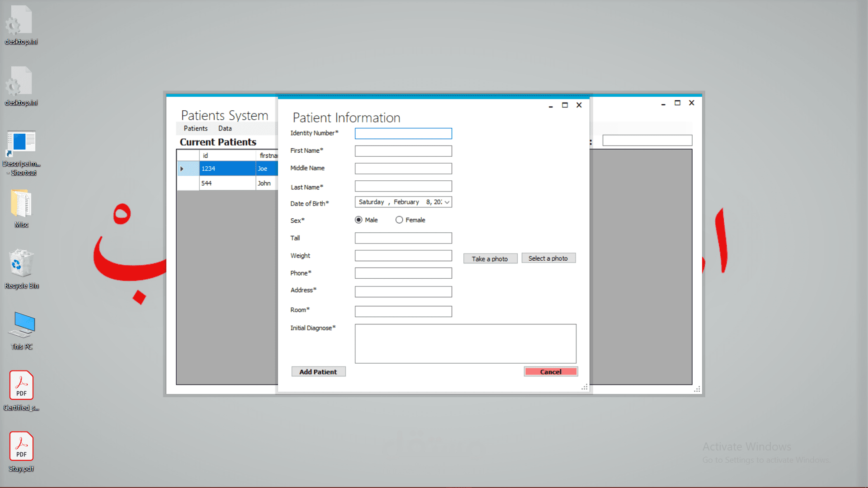Open the Certified PDF desktop icon
Screen dimensions: 868x488
click(21, 385)
